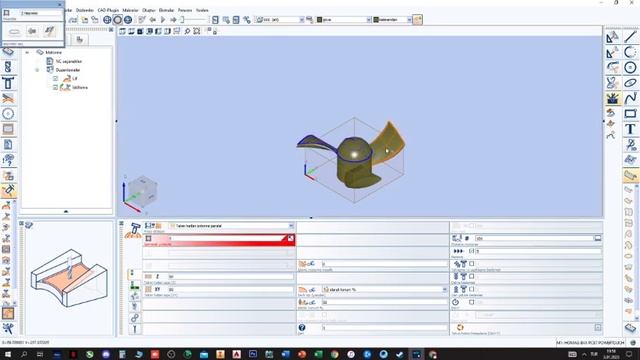Collapse the job list node in tree
This screenshot has height=360, width=640.
37,70
